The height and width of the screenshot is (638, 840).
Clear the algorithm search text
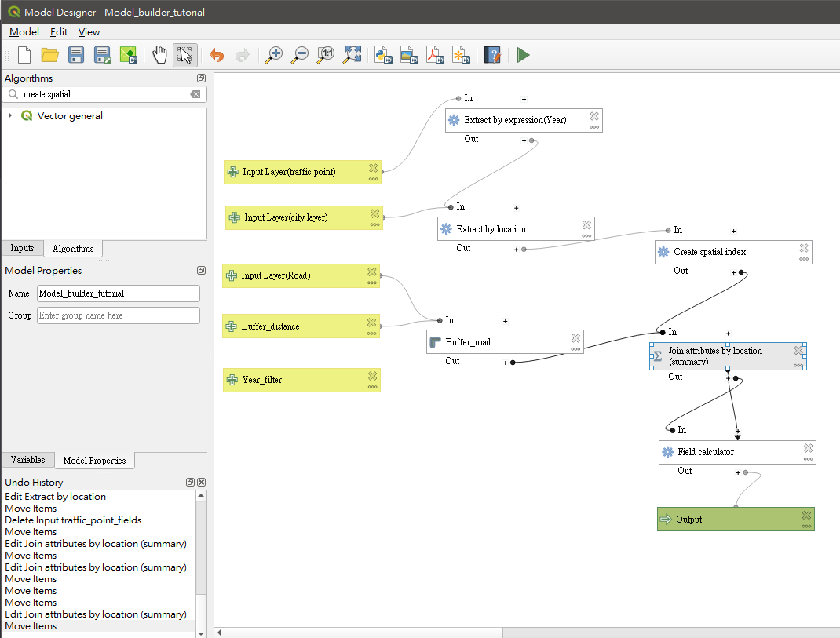[x=197, y=93]
